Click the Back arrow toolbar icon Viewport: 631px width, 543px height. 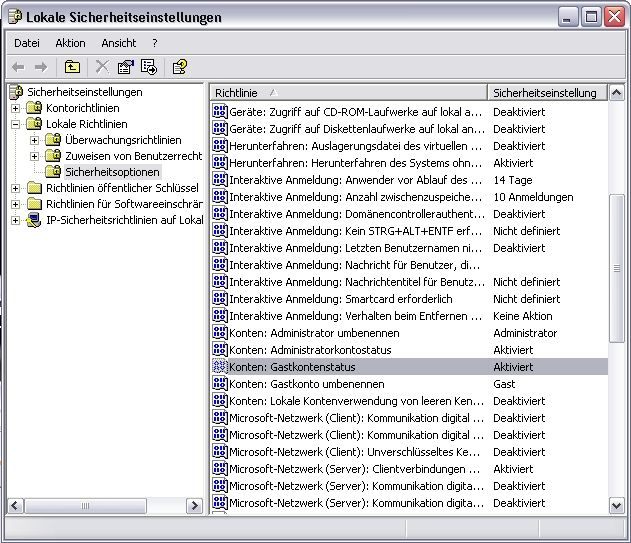click(18, 67)
